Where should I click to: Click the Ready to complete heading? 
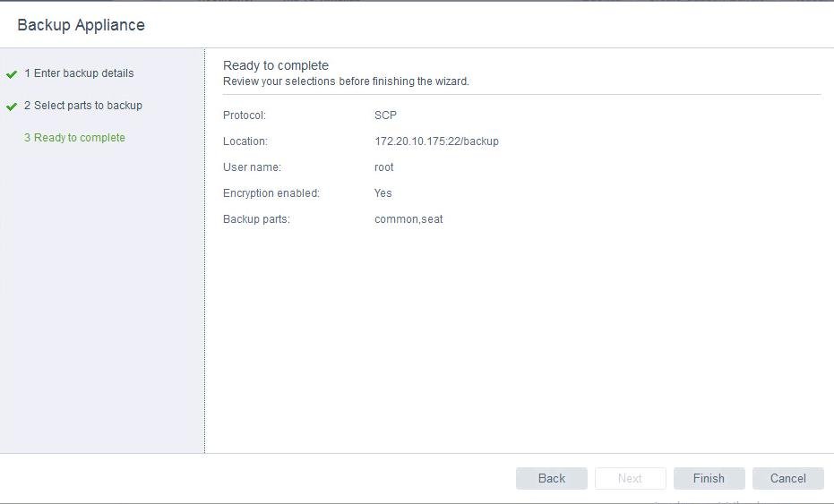(276, 65)
